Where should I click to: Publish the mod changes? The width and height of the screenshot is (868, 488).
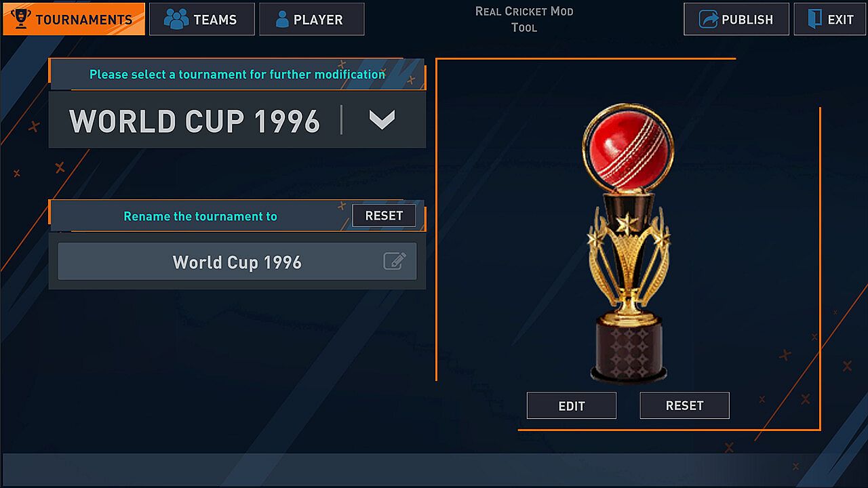pyautogui.click(x=736, y=19)
